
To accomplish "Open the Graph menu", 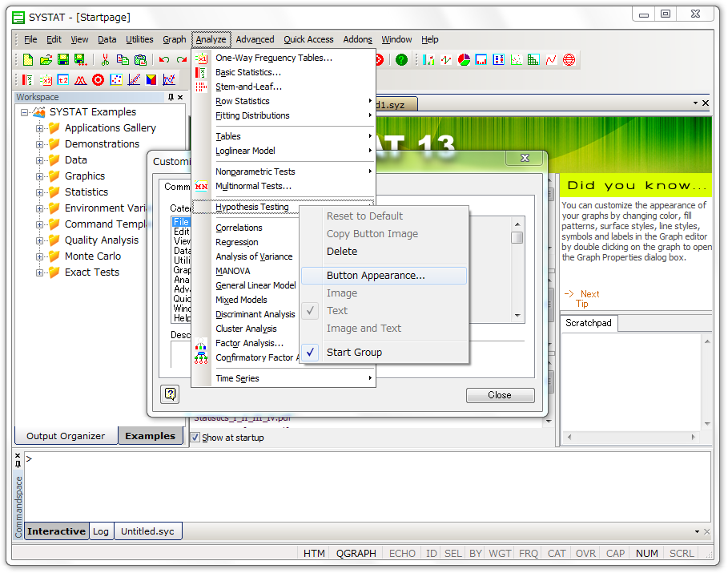I will [174, 39].
